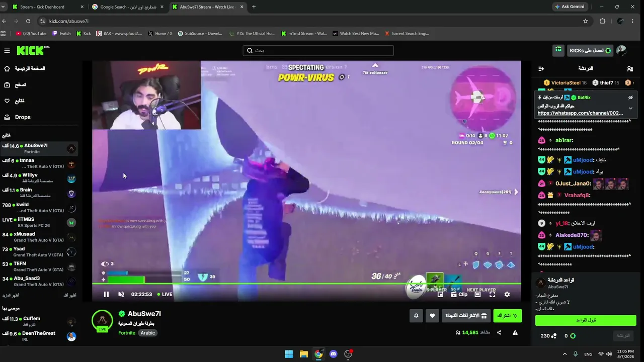Open Ysad channel from followed list
Image resolution: width=644 pixels, height=362 pixels.
(x=39, y=252)
